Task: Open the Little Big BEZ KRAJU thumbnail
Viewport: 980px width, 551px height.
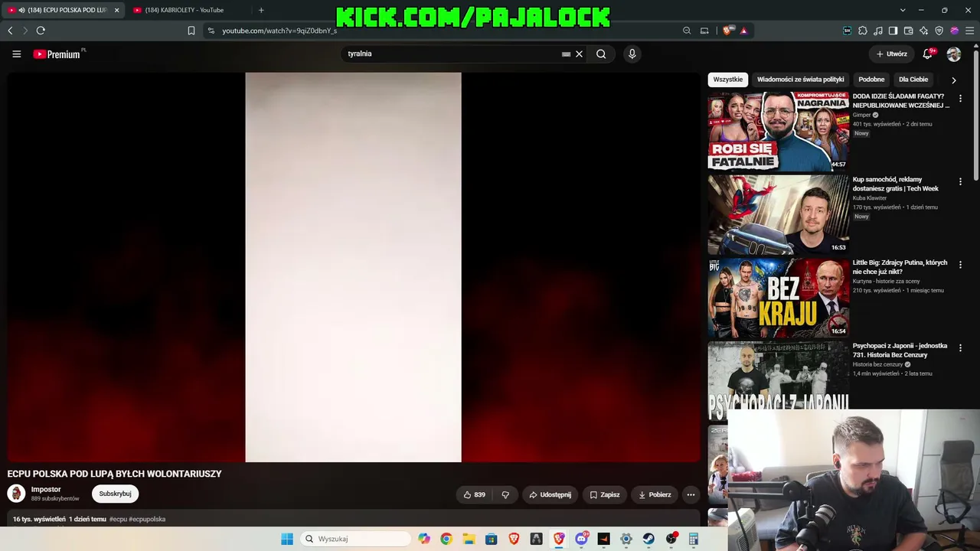Action: 778,298
